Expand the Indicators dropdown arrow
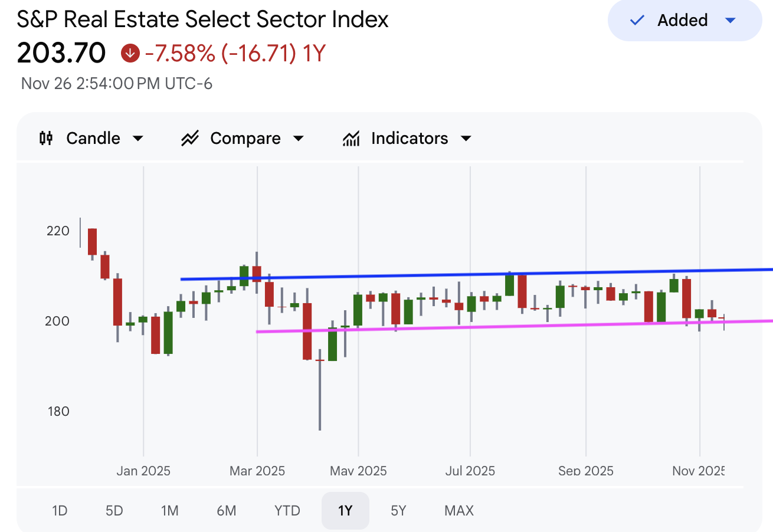The width and height of the screenshot is (773, 532). [x=466, y=139]
